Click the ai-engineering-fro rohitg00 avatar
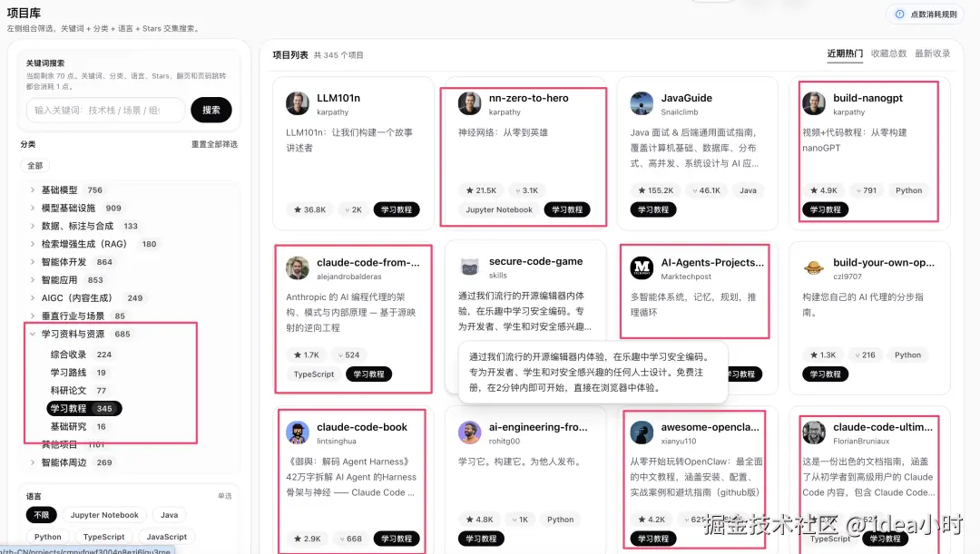The height and width of the screenshot is (554, 980). pos(469,433)
